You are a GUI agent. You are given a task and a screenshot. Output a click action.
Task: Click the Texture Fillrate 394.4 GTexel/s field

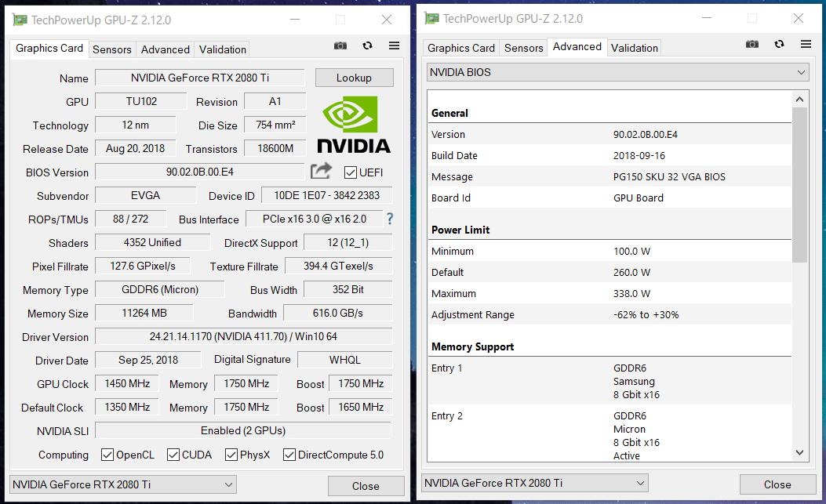click(x=338, y=266)
